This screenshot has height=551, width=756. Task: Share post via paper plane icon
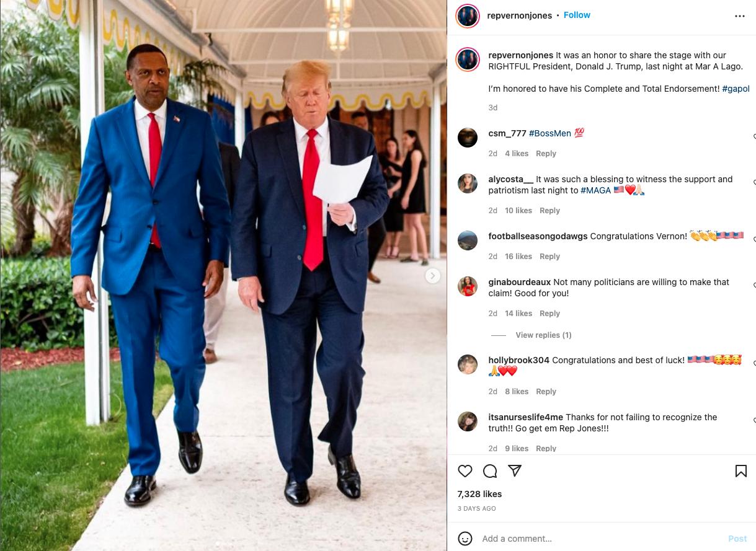click(515, 471)
